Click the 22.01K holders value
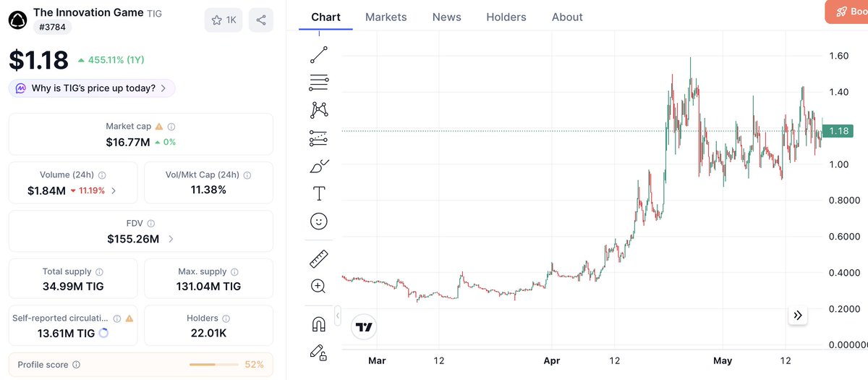 tap(209, 333)
